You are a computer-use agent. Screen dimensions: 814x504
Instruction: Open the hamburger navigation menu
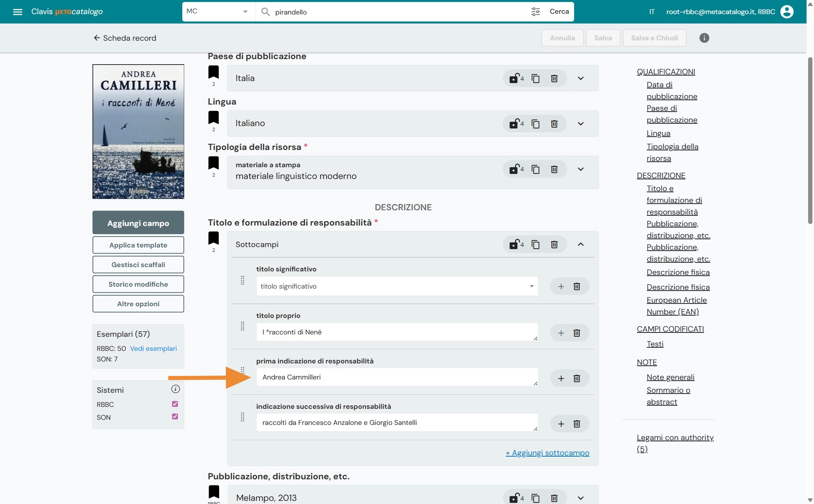[x=18, y=11]
